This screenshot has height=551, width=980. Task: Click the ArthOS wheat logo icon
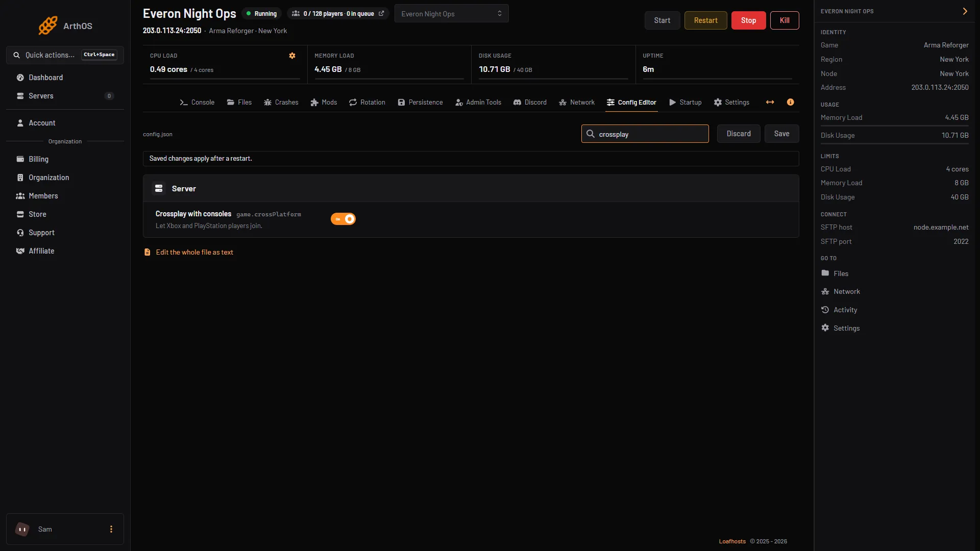(48, 26)
